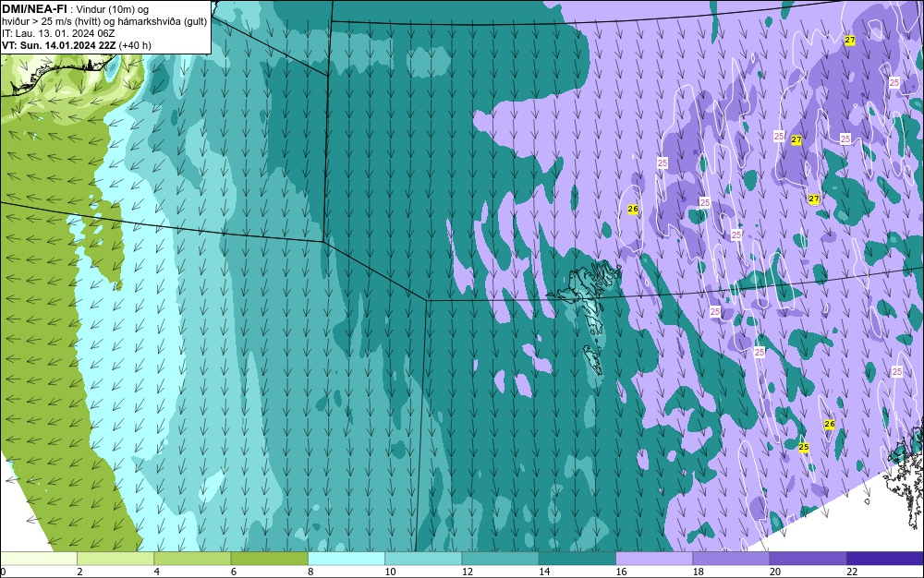Click the 'IT: Lau. 13. 01. 2024 06Z' line
Viewport: 924px width, 578px height.
58,33
